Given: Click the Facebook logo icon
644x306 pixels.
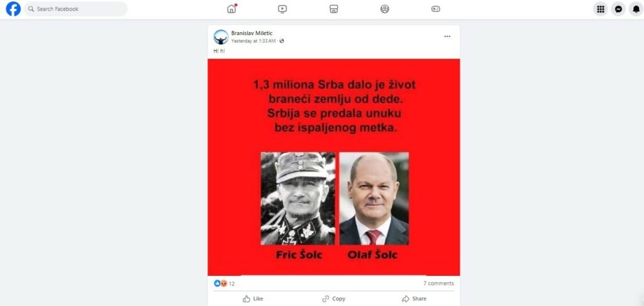Looking at the screenshot, I should point(13,9).
